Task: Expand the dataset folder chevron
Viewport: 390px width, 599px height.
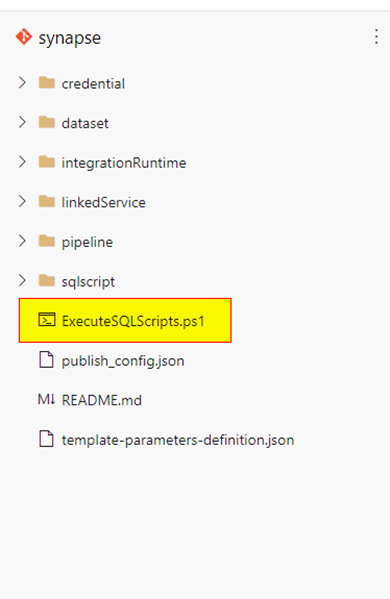Action: click(22, 122)
